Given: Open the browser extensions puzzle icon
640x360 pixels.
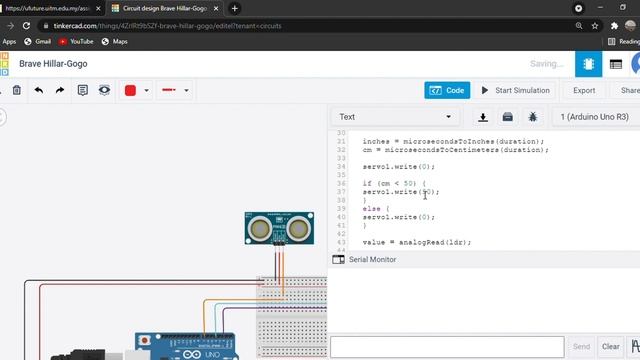Looking at the screenshot, I should pos(614,26).
